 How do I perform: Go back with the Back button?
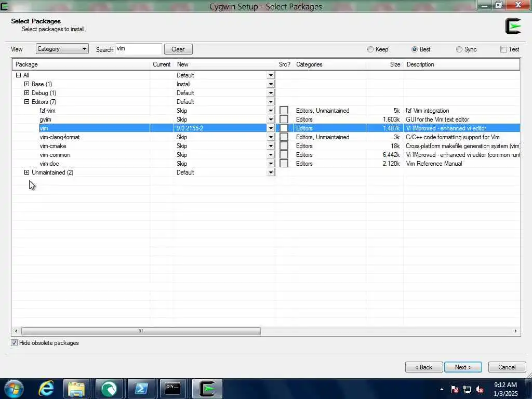tap(424, 367)
